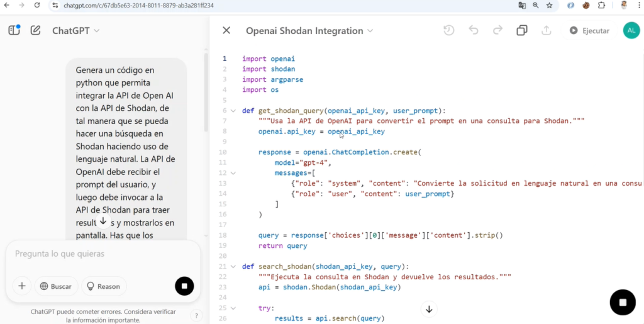644x324 pixels.
Task: Click 'api = shodan.Shodan(shodan_api_key)' line
Action: [x=330, y=288]
